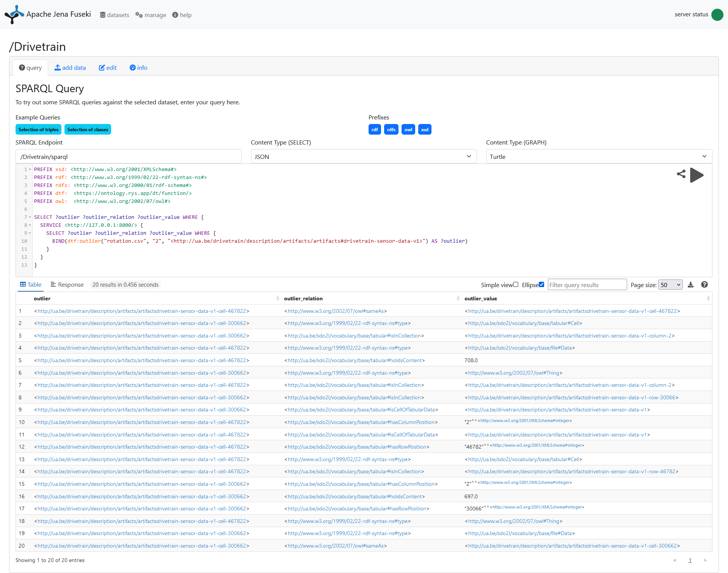Download query results icon
The image size is (728, 573).
tap(690, 285)
